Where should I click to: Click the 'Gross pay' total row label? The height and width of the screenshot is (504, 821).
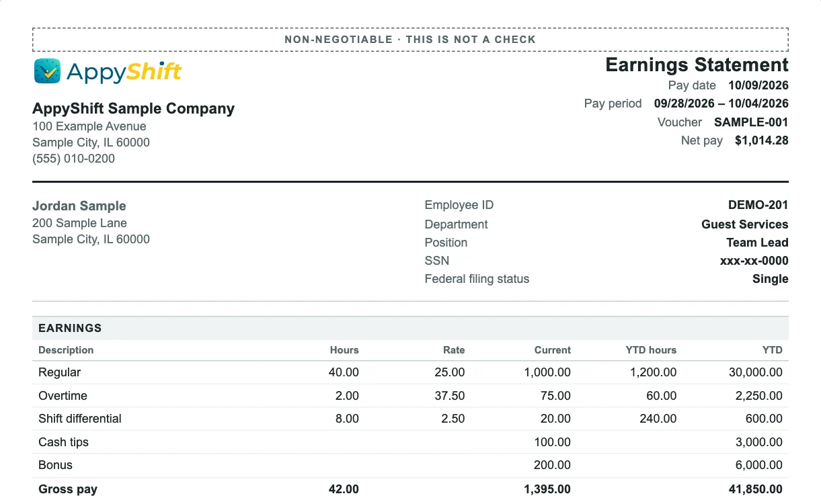68,489
